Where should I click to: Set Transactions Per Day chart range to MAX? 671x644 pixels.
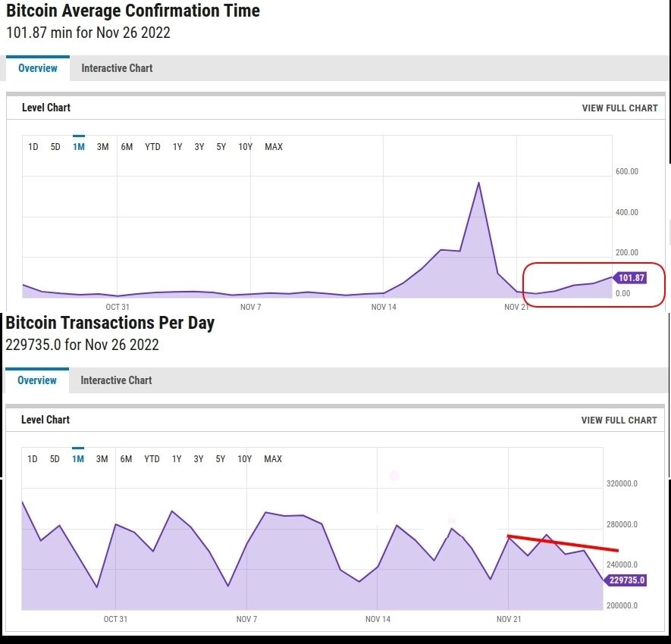tap(273, 459)
